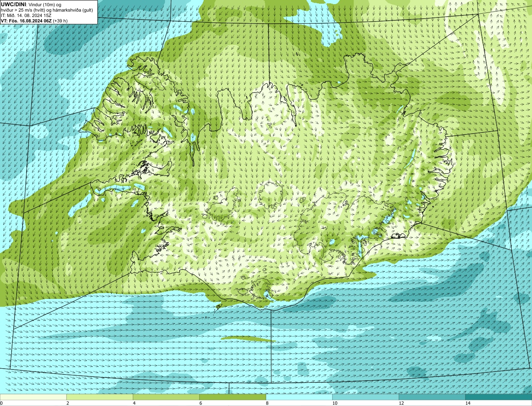Click the darkest teal swatch above 14 m/s
The width and height of the screenshot is (532, 406).
coord(499,397)
